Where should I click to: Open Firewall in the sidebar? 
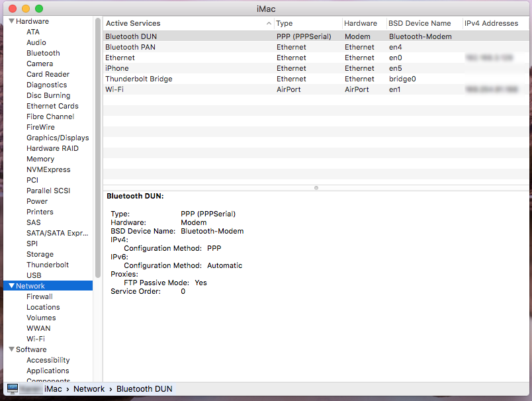[39, 296]
